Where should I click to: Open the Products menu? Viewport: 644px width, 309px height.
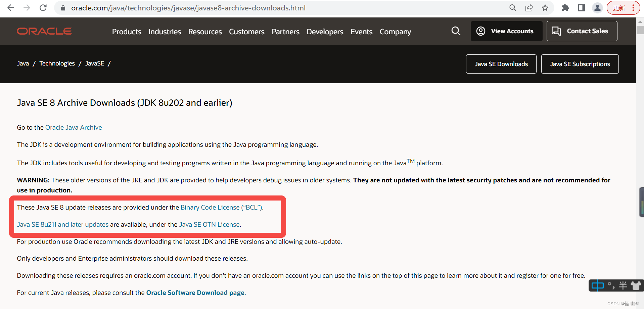coord(127,32)
